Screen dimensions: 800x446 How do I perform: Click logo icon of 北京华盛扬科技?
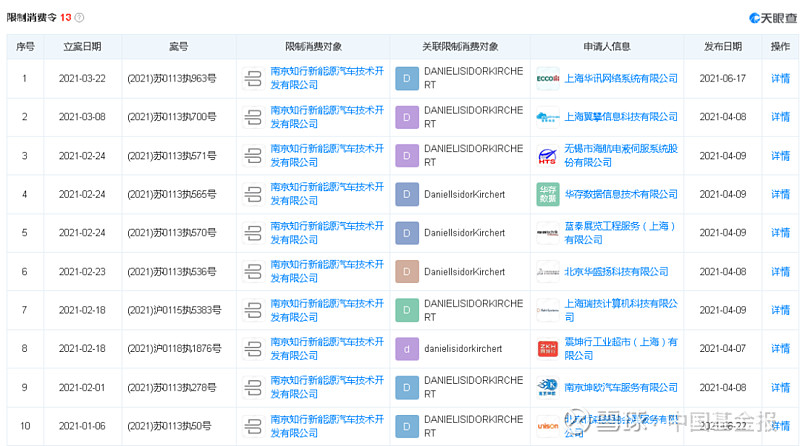548,272
